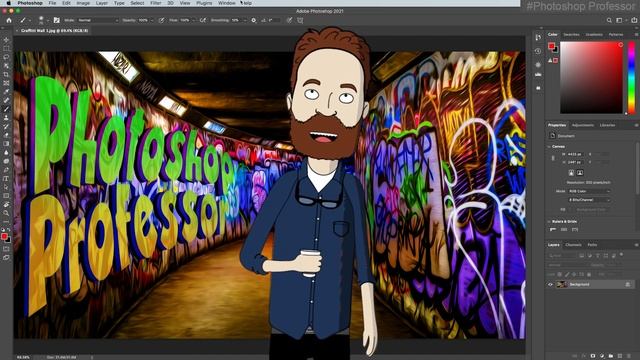Click the Share icon in options bar
The width and height of the screenshot is (640, 360).
(634, 20)
